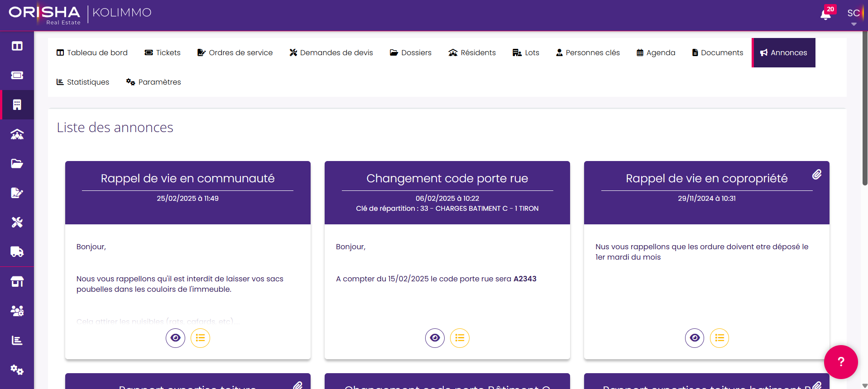Open the SC user account menu
The height and width of the screenshot is (389, 868).
tap(854, 16)
